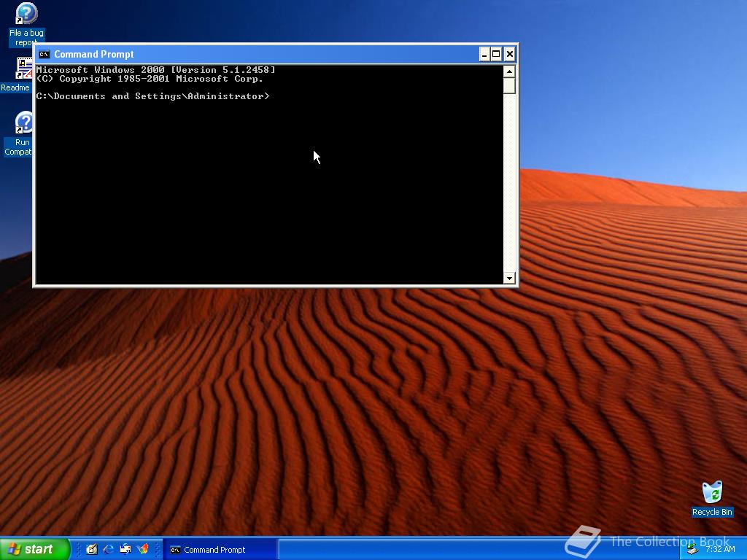Click the Microsoft Windows 2000 version line

click(156, 70)
